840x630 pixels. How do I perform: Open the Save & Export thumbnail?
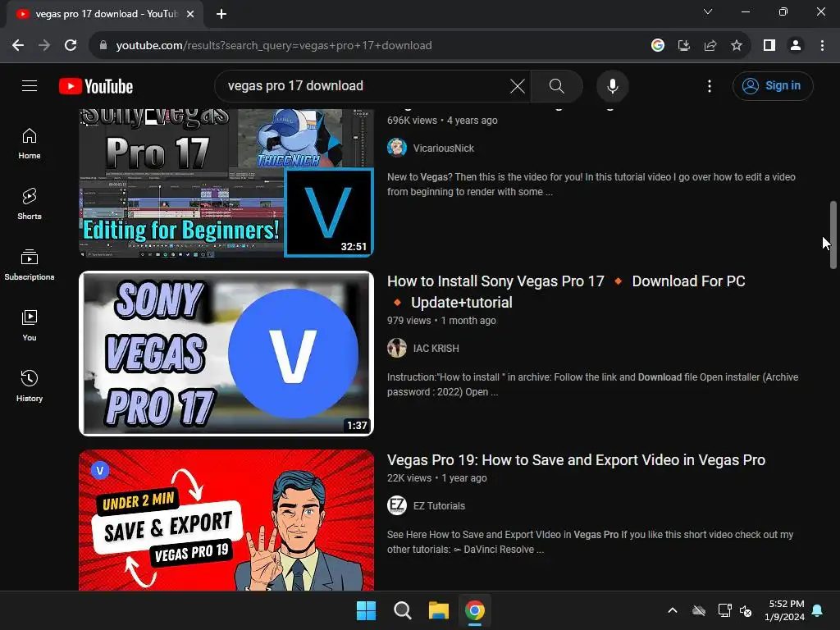coord(226,519)
